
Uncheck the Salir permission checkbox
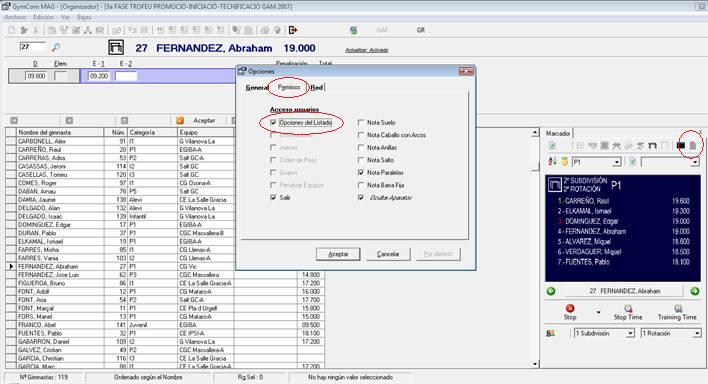[273, 197]
